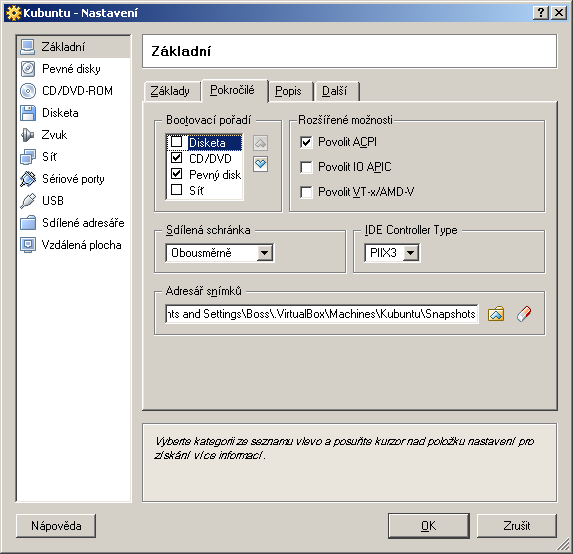Click the Síť network icon
The image size is (573, 554).
28,157
